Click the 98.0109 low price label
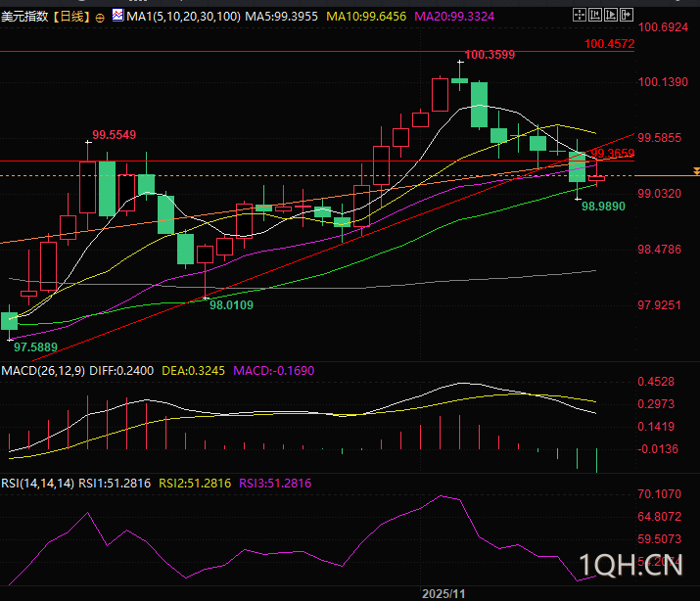This screenshot has height=601, width=700. pyautogui.click(x=231, y=305)
